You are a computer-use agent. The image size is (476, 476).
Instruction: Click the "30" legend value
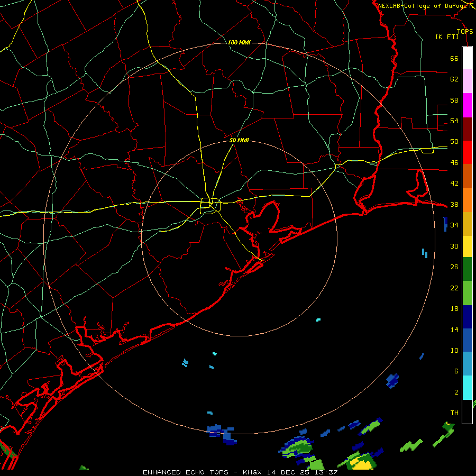coord(454,246)
